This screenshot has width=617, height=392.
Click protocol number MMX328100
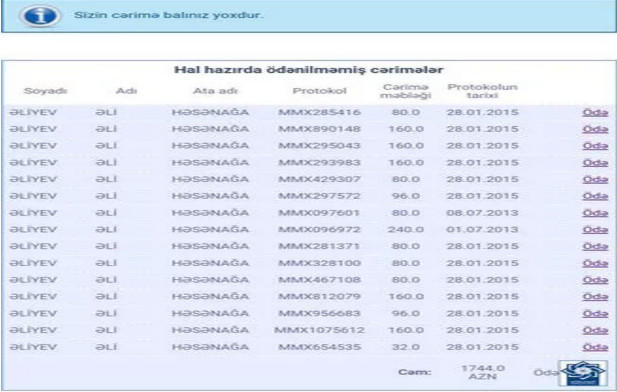[319, 263]
